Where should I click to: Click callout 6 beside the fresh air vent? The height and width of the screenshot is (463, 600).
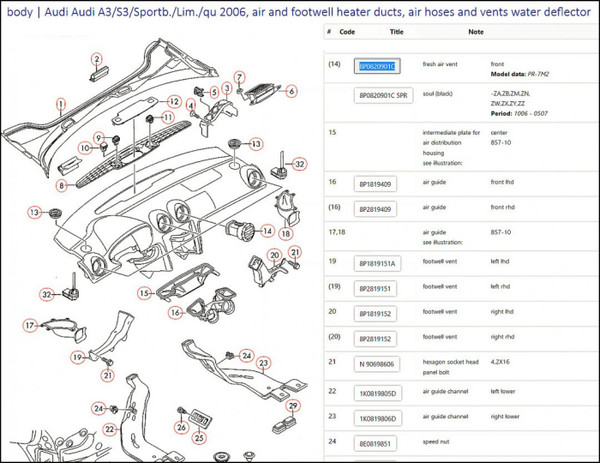point(292,92)
